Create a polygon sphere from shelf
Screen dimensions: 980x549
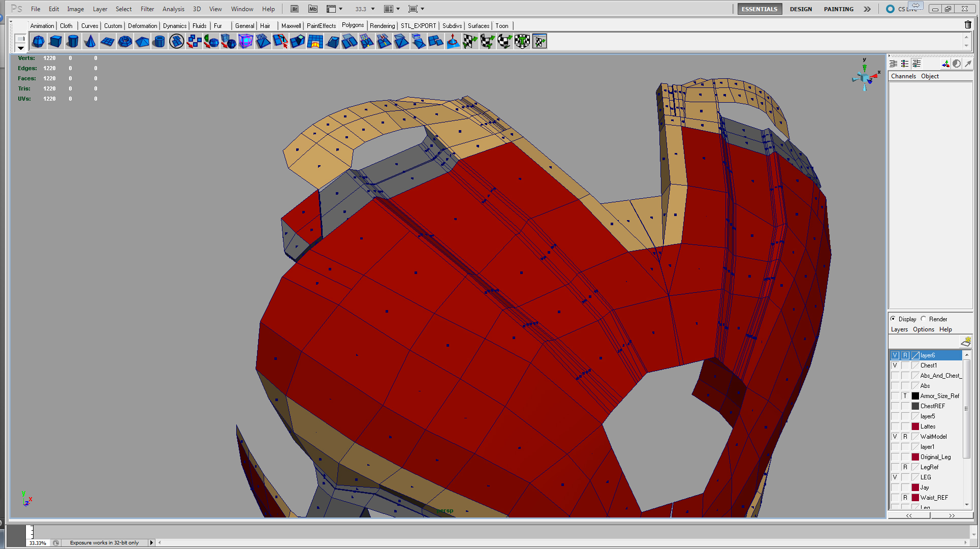(x=39, y=41)
